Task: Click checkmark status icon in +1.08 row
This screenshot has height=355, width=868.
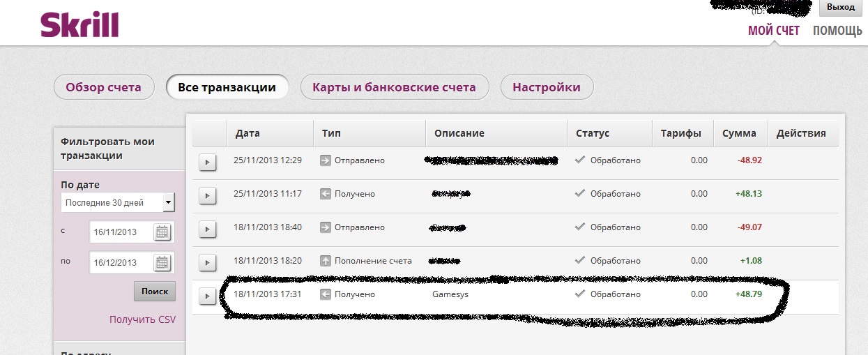Action: click(580, 260)
